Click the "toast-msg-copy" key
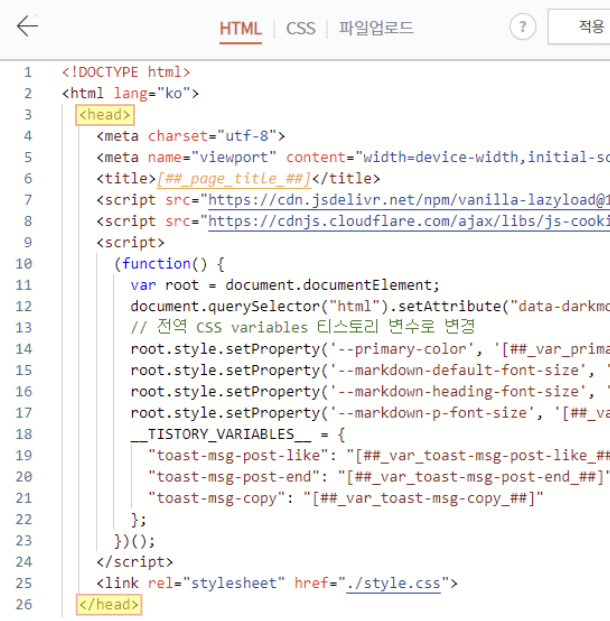Viewport: 610px width, 621px height. [x=216, y=499]
